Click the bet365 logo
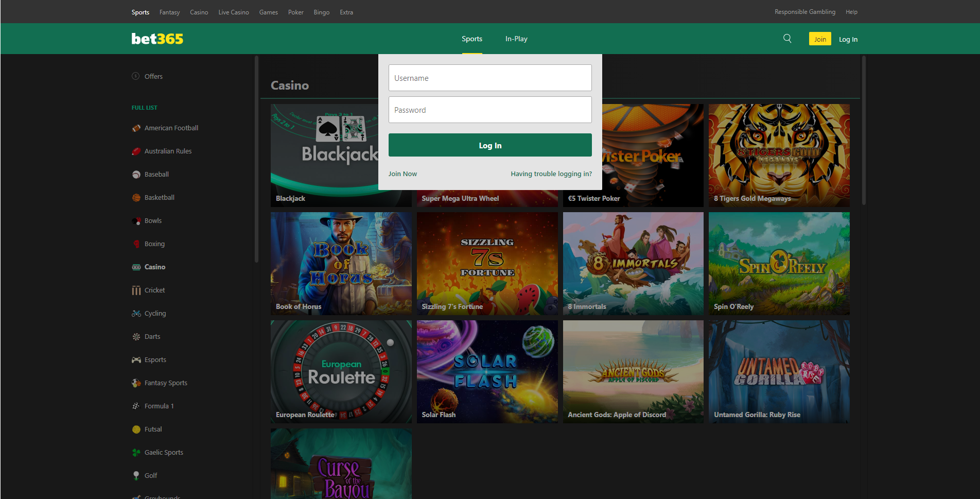Viewport: 980px width, 499px height. [x=157, y=39]
